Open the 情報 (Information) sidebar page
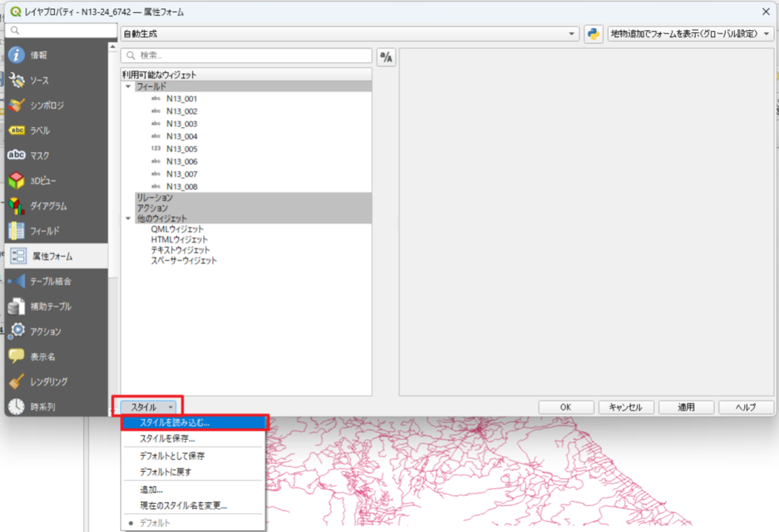Image resolution: width=779 pixels, height=532 pixels. [x=38, y=55]
